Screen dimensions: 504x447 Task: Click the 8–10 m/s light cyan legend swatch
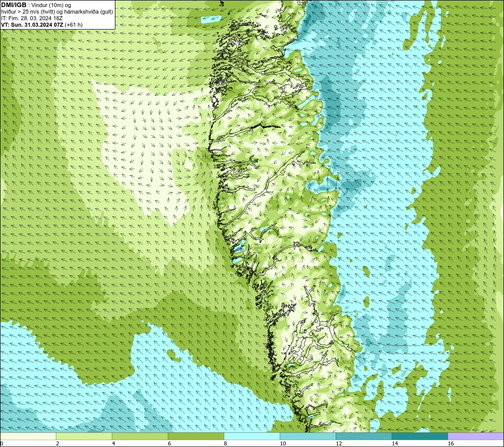[x=251, y=436]
